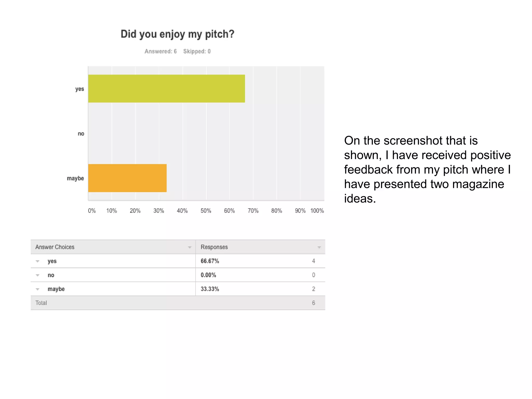Click the 0.00% response value
532x399 pixels.
(x=208, y=275)
